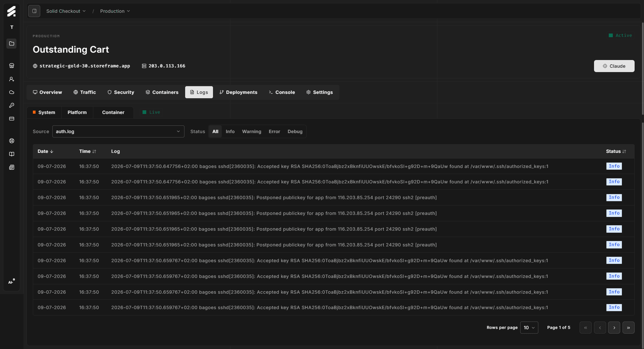Screen dimensions: 644x349
Task: Click the Info badge in last log row
Action: point(614,307)
